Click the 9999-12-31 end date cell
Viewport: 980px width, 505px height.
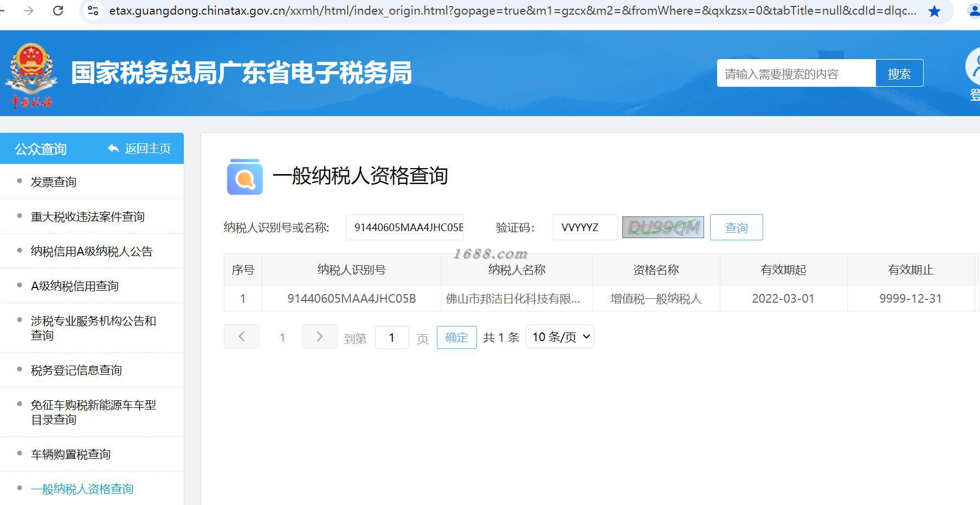click(x=911, y=298)
